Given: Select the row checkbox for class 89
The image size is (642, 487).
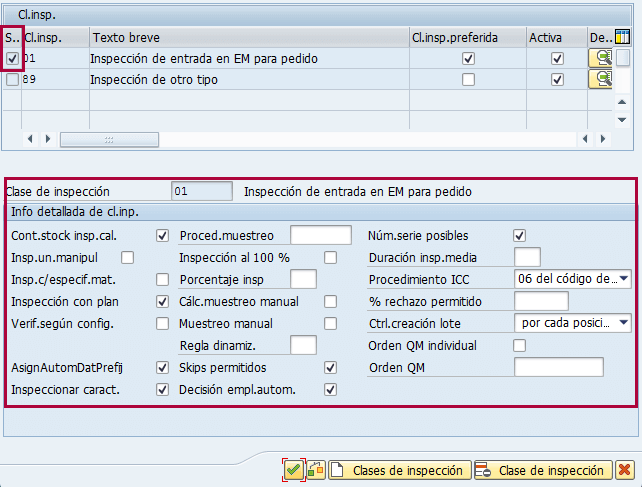Looking at the screenshot, I should [12, 79].
